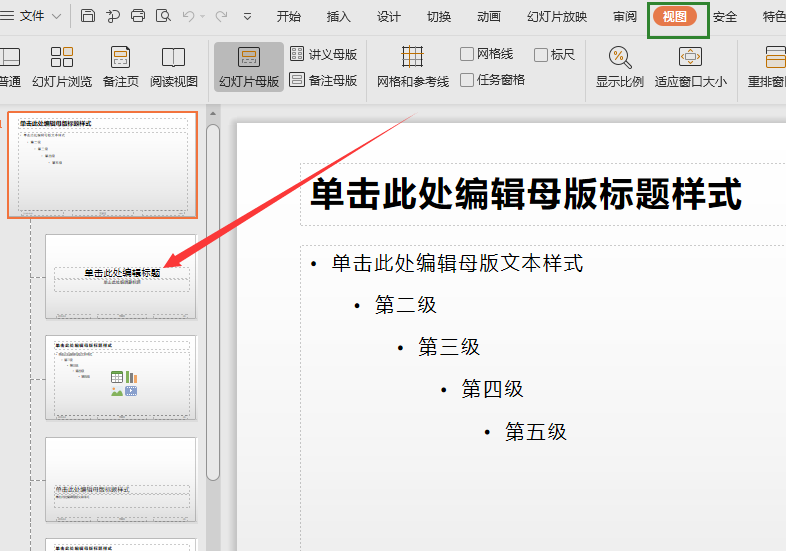The width and height of the screenshot is (786, 551).
Task: Open Slide Sorter view (幻灯片浏览)
Action: 62,66
